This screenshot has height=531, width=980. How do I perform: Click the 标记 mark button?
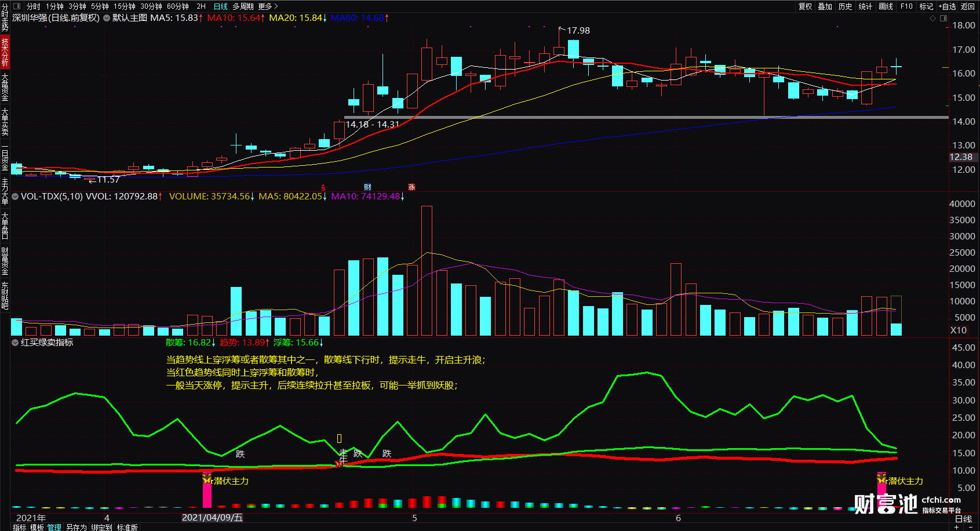point(926,6)
